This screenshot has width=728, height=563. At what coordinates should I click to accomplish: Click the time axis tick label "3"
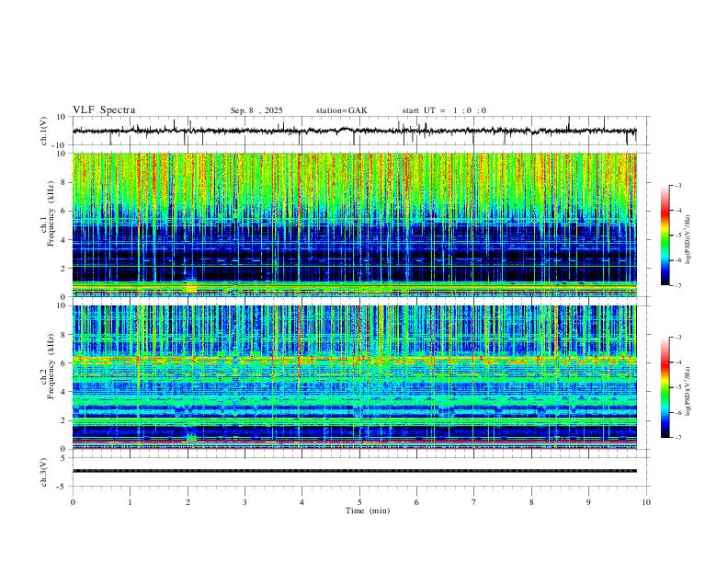click(x=245, y=502)
